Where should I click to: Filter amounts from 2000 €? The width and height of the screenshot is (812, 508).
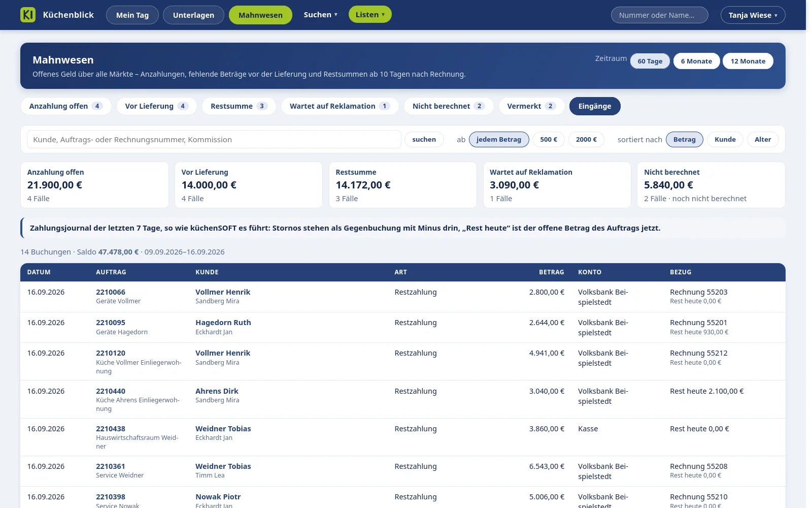pyautogui.click(x=586, y=139)
